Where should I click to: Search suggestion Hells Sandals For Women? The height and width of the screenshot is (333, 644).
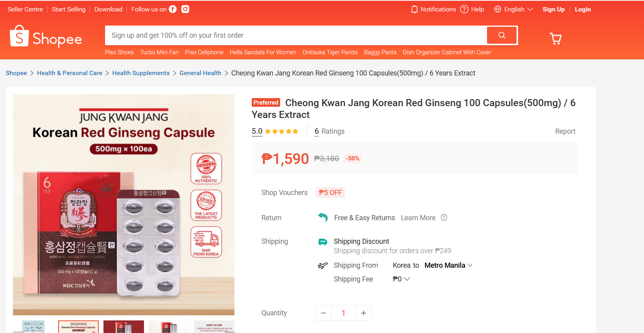pyautogui.click(x=263, y=52)
